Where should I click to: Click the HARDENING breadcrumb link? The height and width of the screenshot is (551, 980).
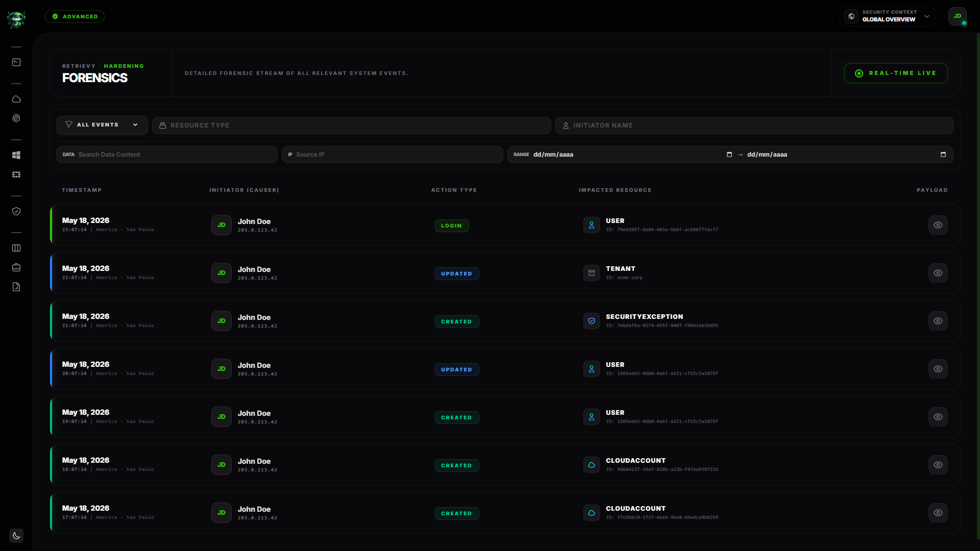point(124,66)
